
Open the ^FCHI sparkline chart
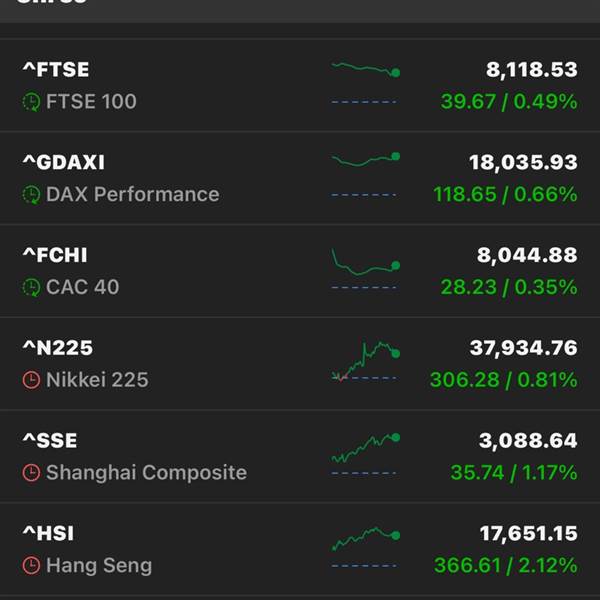tap(365, 269)
